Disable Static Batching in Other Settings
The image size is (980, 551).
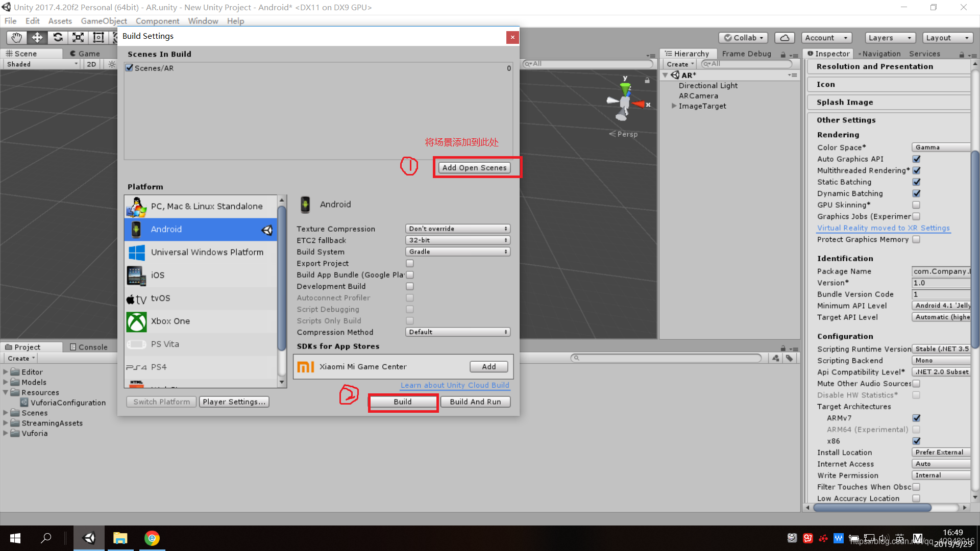pyautogui.click(x=917, y=182)
